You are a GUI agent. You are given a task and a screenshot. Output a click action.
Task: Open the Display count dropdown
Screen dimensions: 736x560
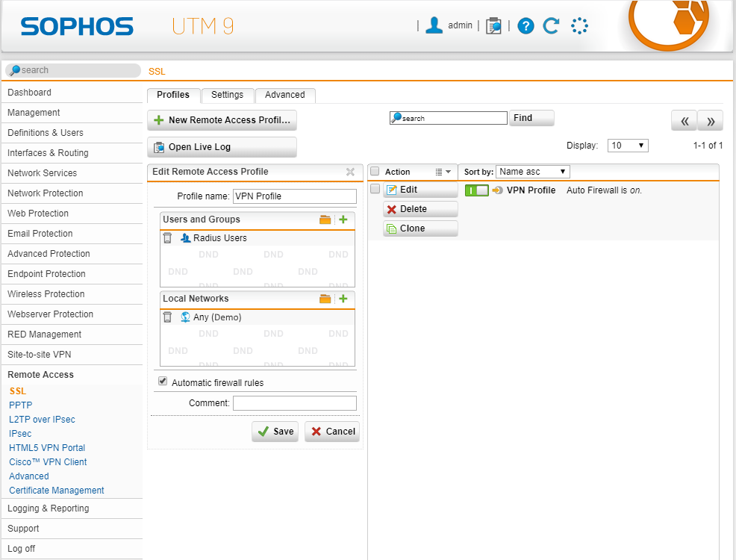pyautogui.click(x=627, y=146)
